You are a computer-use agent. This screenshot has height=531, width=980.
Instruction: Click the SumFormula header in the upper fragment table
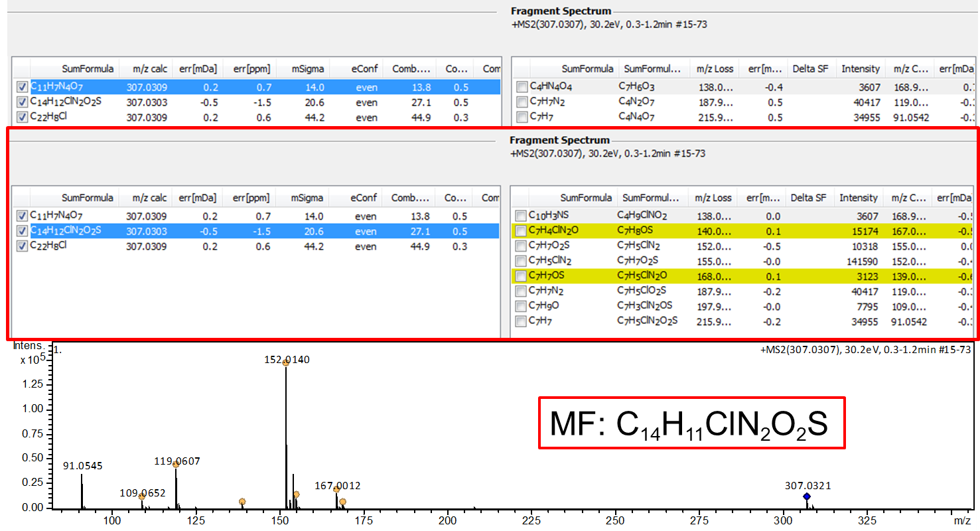click(587, 69)
